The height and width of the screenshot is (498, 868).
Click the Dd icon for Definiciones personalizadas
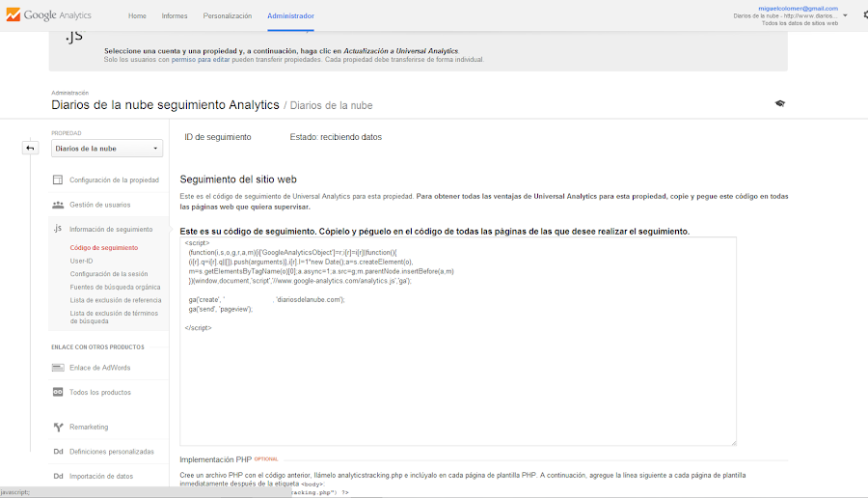(x=58, y=452)
